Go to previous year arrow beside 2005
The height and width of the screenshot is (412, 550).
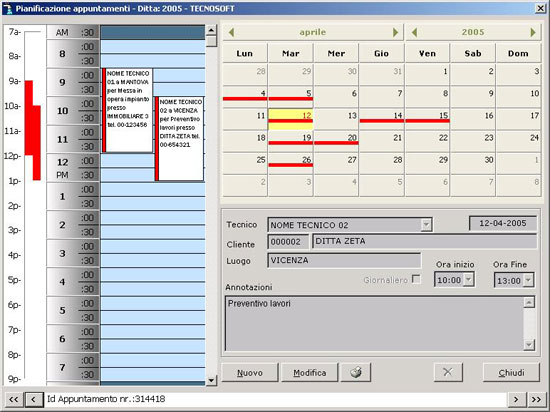tap(414, 32)
